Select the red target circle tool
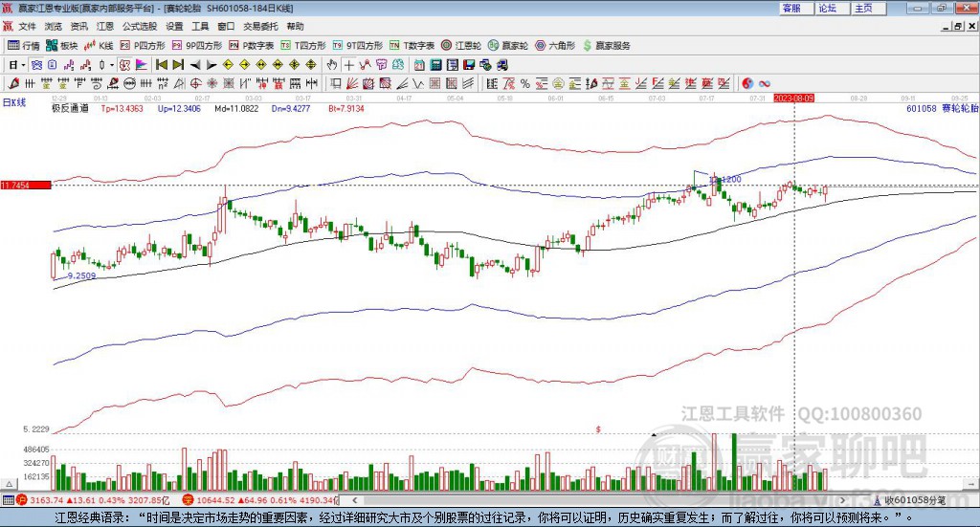 (x=195, y=83)
